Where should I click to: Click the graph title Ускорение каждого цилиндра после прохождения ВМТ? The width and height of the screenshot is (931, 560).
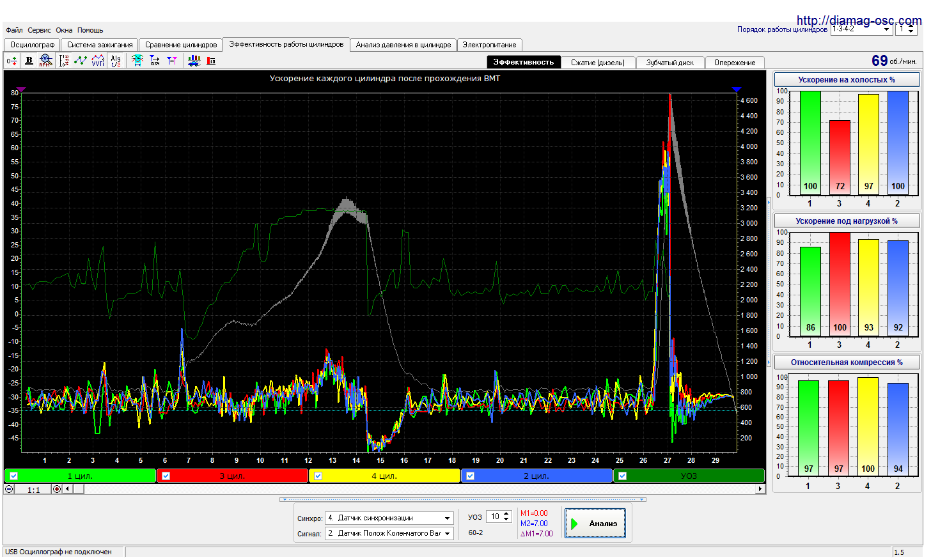(x=385, y=79)
